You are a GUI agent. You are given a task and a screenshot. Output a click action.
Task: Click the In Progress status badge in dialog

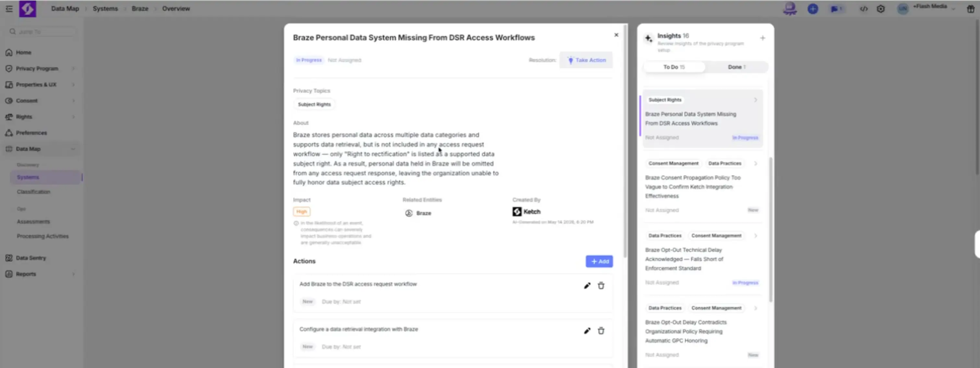pyautogui.click(x=308, y=60)
